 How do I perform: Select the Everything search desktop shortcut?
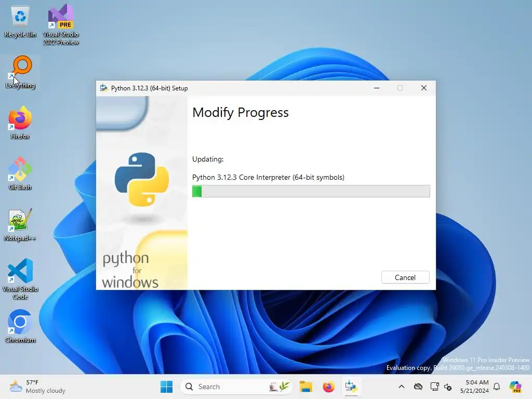[20, 72]
